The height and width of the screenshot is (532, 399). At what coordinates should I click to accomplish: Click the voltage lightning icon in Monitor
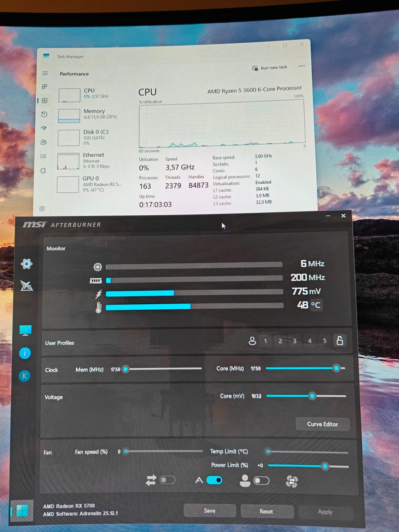point(99,294)
